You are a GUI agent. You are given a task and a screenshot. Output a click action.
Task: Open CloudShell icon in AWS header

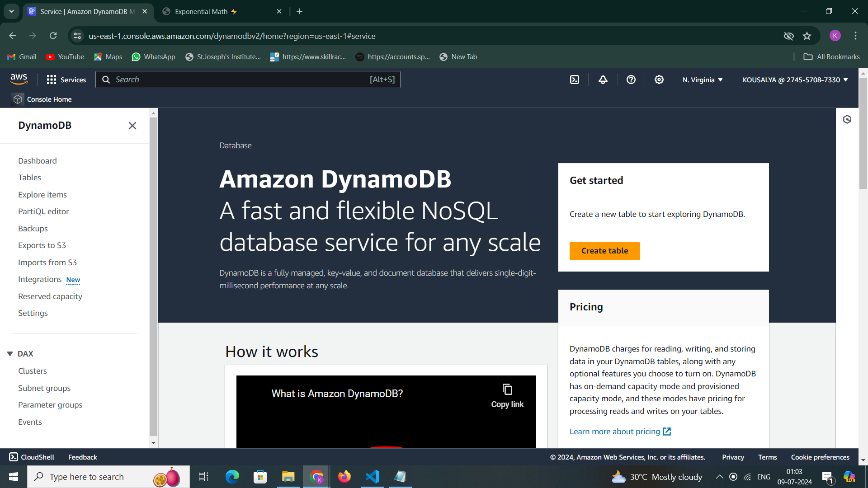[x=575, y=80]
